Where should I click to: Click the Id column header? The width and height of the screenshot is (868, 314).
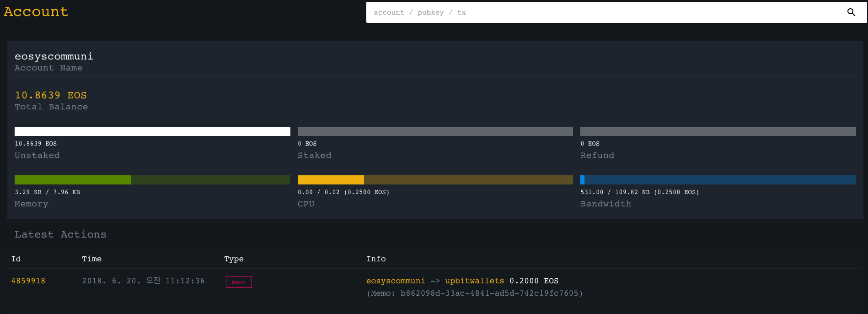tap(16, 259)
